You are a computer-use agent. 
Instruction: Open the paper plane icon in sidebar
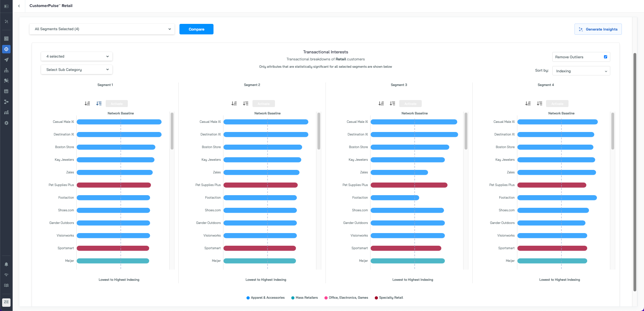[x=6, y=60]
